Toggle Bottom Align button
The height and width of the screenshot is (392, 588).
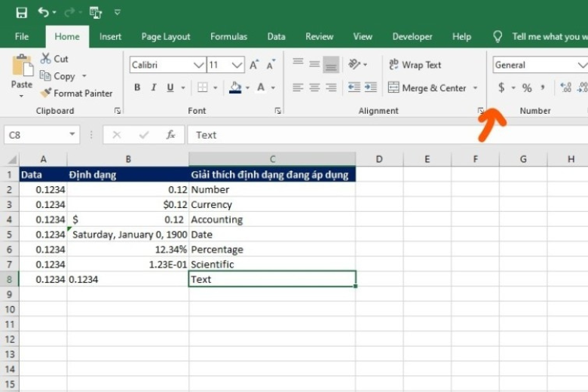331,64
